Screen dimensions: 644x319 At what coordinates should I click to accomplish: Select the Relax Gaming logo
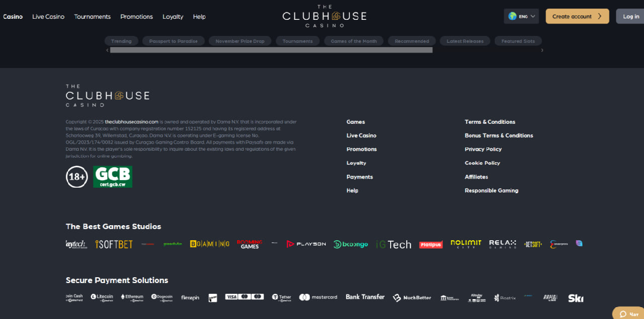pos(502,243)
